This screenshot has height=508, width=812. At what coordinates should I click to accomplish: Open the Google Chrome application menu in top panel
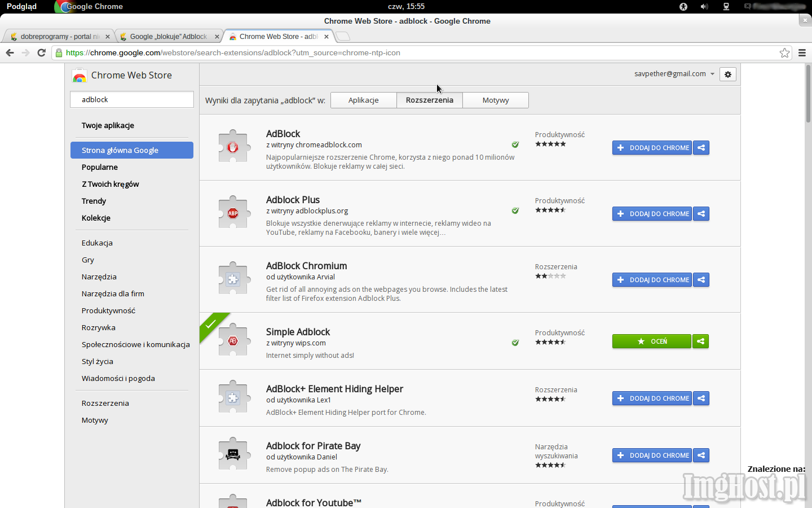pos(89,7)
